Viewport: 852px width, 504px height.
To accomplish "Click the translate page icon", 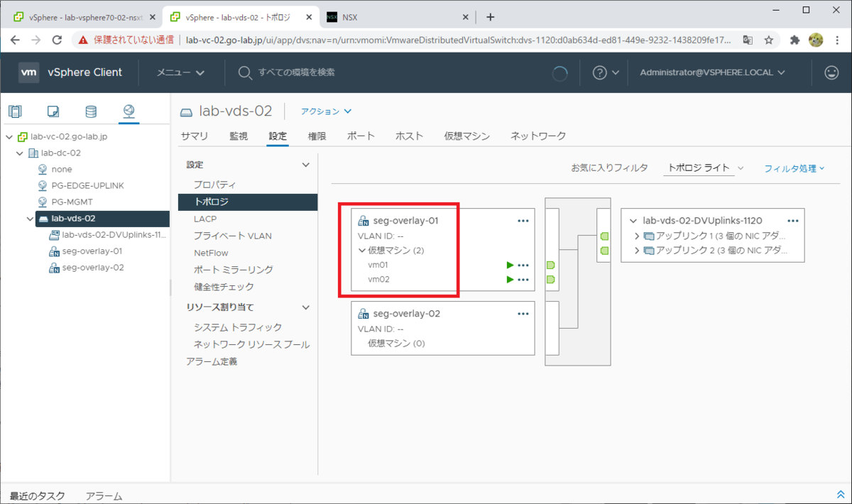I will click(748, 40).
